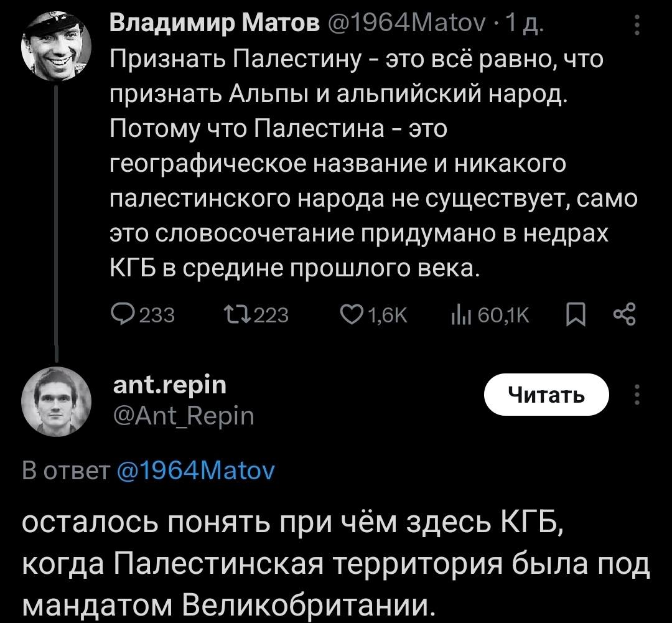The height and width of the screenshot is (623, 672).
Task: Open ant.repin's profile avatar
Action: [x=56, y=400]
